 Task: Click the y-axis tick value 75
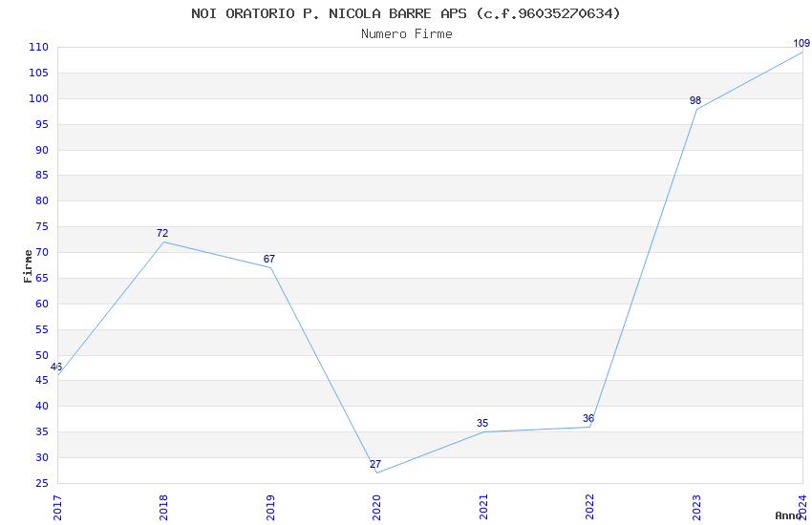point(42,226)
